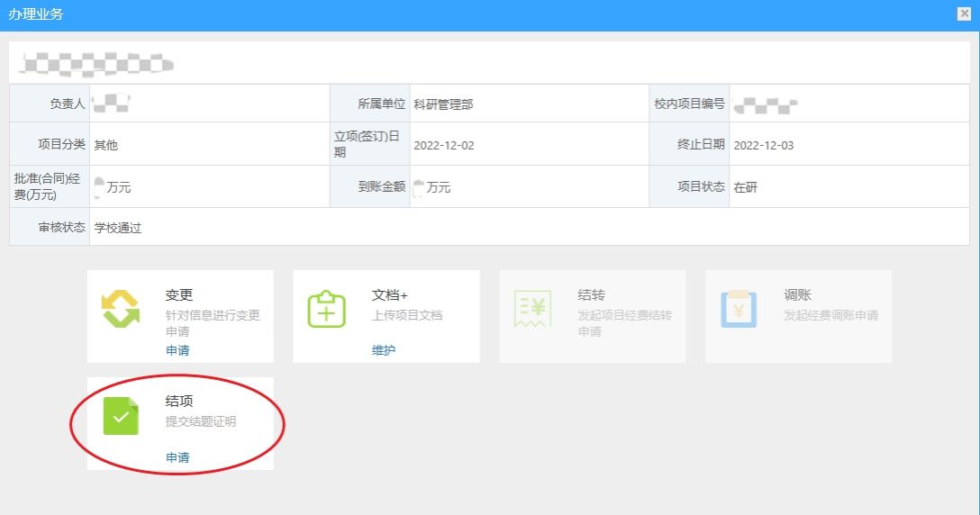Click the green clipboard 文档+ icon

(326, 309)
